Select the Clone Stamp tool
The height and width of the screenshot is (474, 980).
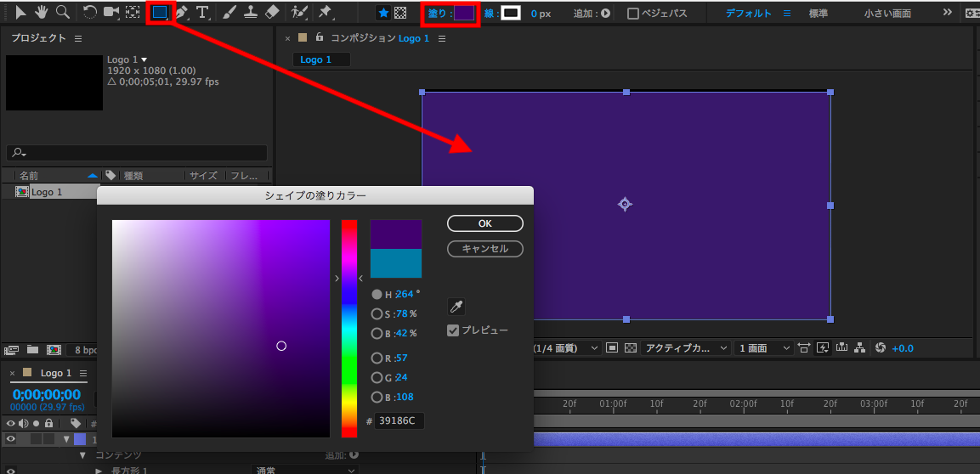tap(251, 12)
